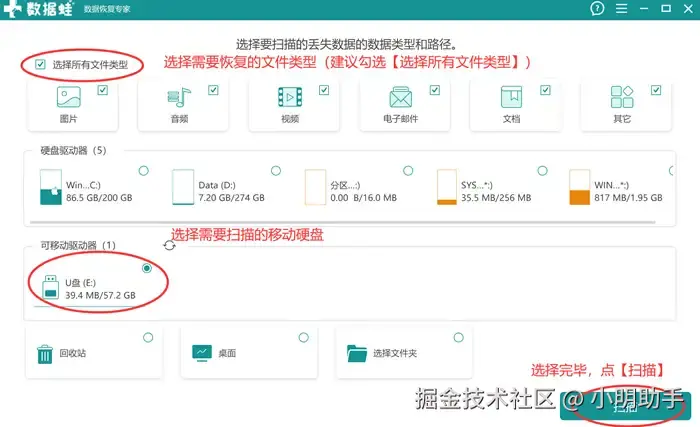This screenshot has width=700, height=427.
Task: Uncheck the 图片 checkbox
Action: pyautogui.click(x=103, y=90)
